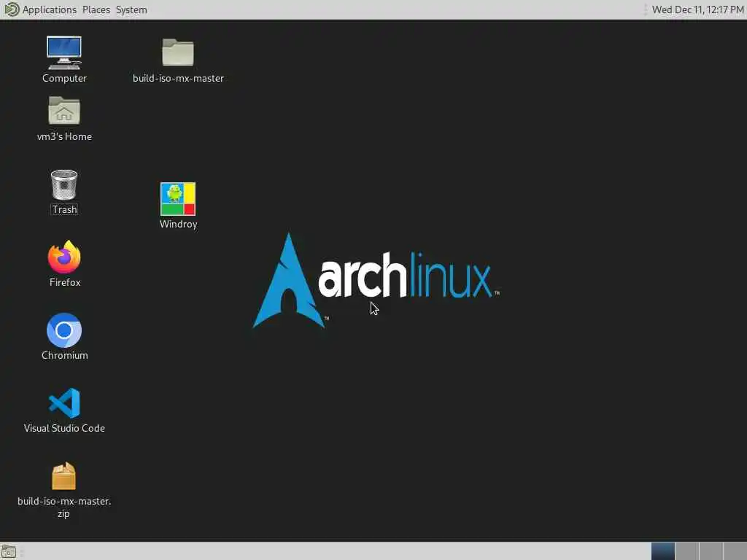Image resolution: width=747 pixels, height=560 pixels.
Task: Open the Computer desktop icon
Action: click(x=64, y=52)
